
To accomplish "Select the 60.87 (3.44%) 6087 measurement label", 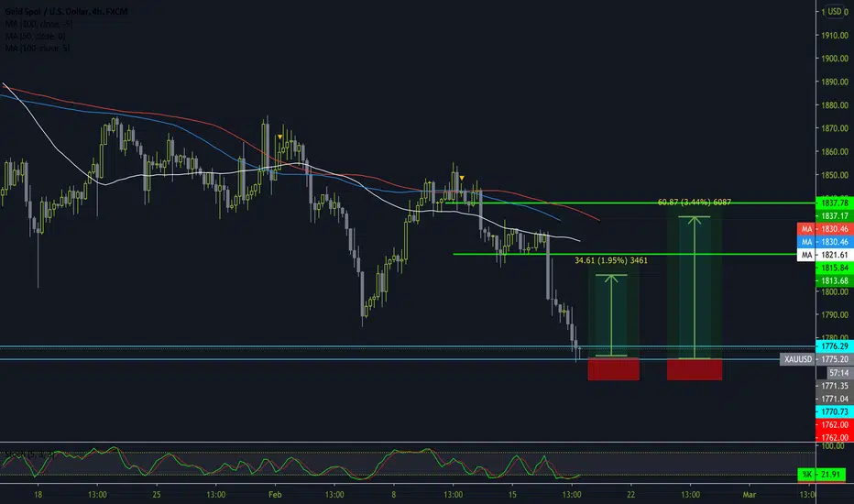I will [695, 203].
